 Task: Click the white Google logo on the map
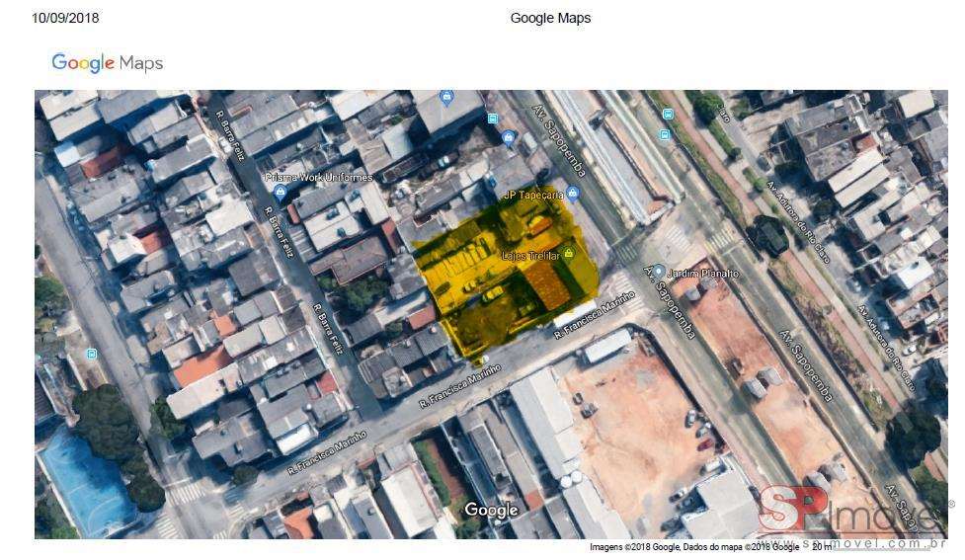[x=491, y=511]
